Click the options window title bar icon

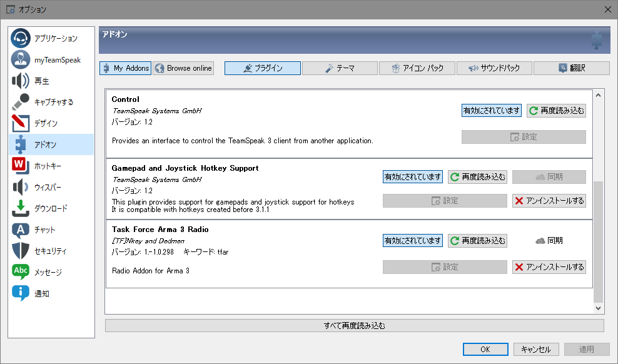click(x=10, y=9)
